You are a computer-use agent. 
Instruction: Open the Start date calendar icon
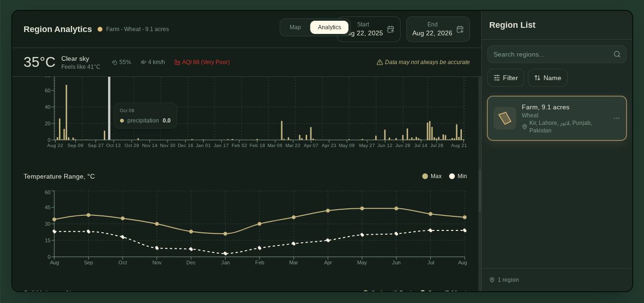point(391,29)
